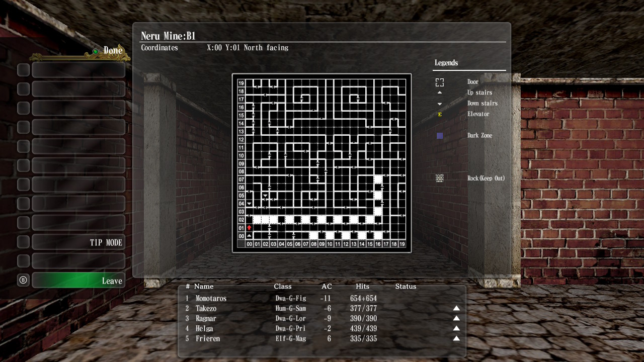Expand Takezo's white triangle indicator

coord(456,308)
